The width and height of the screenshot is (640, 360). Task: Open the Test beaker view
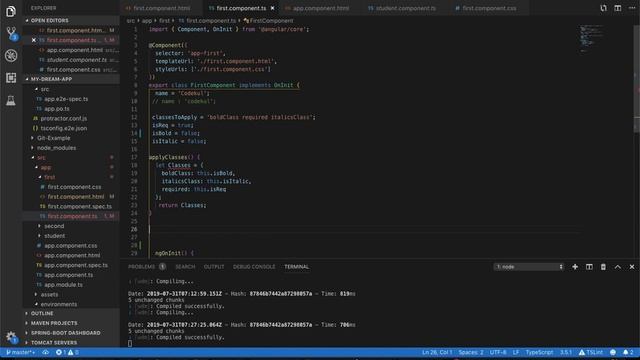tap(11, 100)
